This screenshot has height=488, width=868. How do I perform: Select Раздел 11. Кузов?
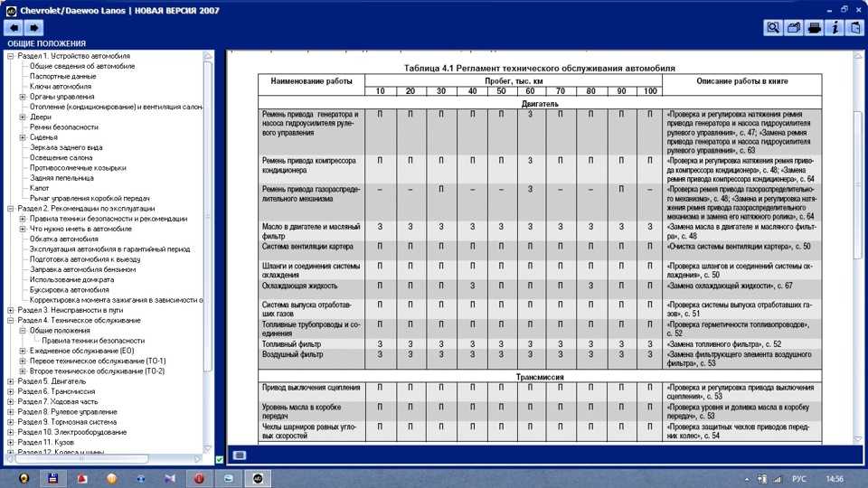[x=45, y=442]
